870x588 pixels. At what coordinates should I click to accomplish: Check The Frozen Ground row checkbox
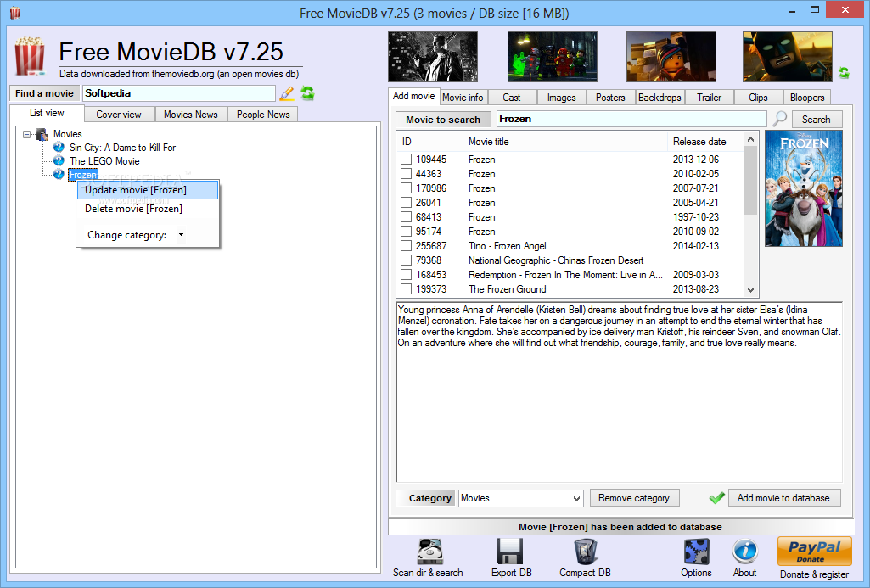coord(407,289)
